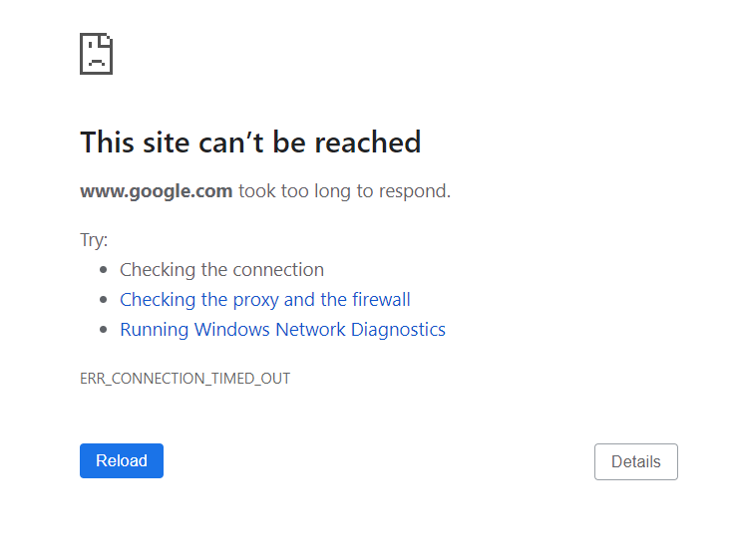Launch 'Running Windows Network Diagnostics' link
This screenshot has width=736, height=560.
click(x=282, y=330)
